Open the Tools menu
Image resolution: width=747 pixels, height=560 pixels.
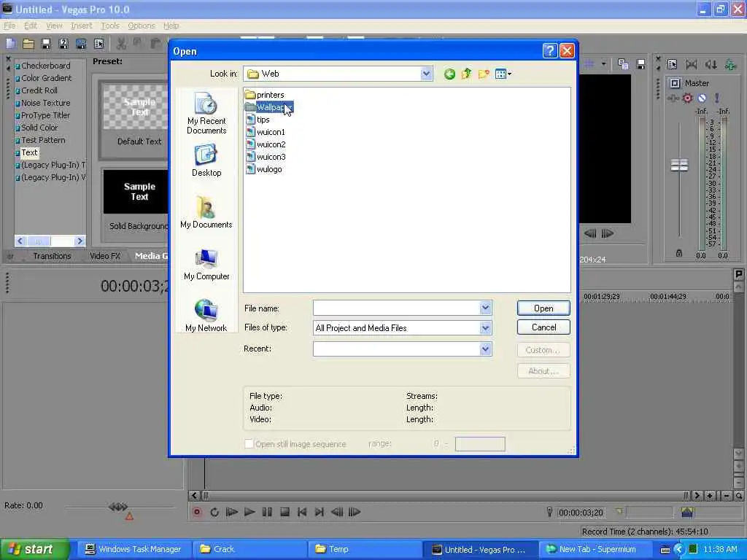pos(110,26)
